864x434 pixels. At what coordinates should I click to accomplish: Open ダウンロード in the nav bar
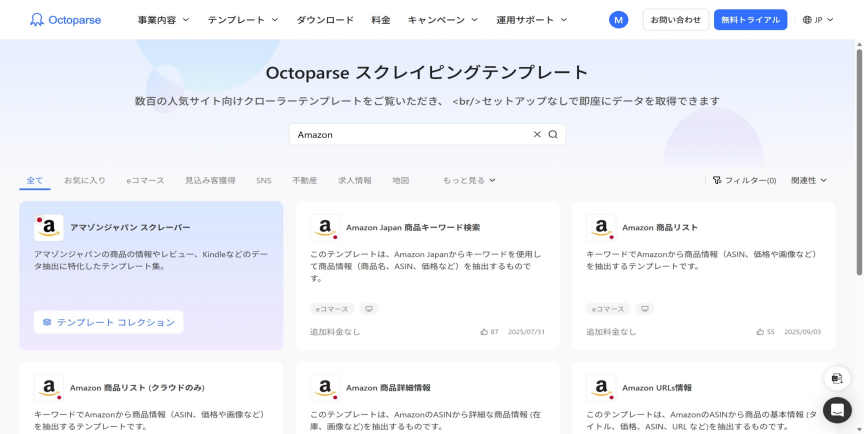click(325, 20)
